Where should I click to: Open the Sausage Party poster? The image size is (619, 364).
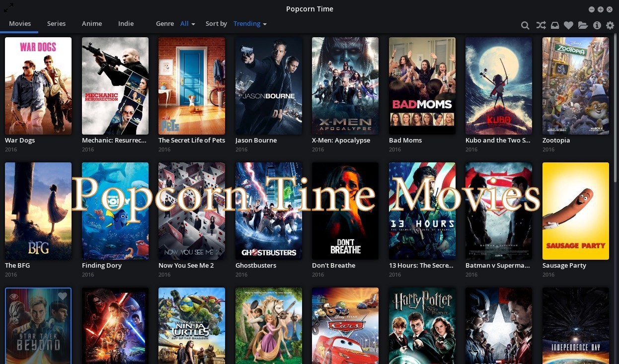(576, 211)
